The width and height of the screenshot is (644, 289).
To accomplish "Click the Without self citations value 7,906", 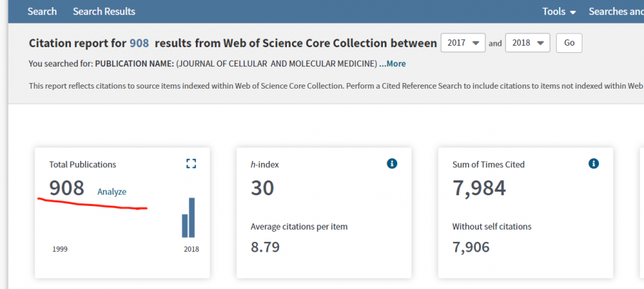I will [x=479, y=248].
